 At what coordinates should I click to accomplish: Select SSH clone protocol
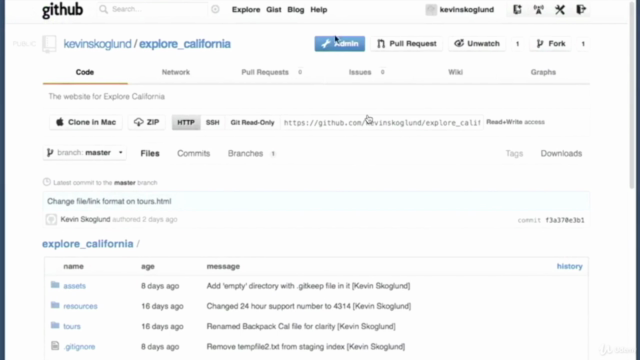213,122
